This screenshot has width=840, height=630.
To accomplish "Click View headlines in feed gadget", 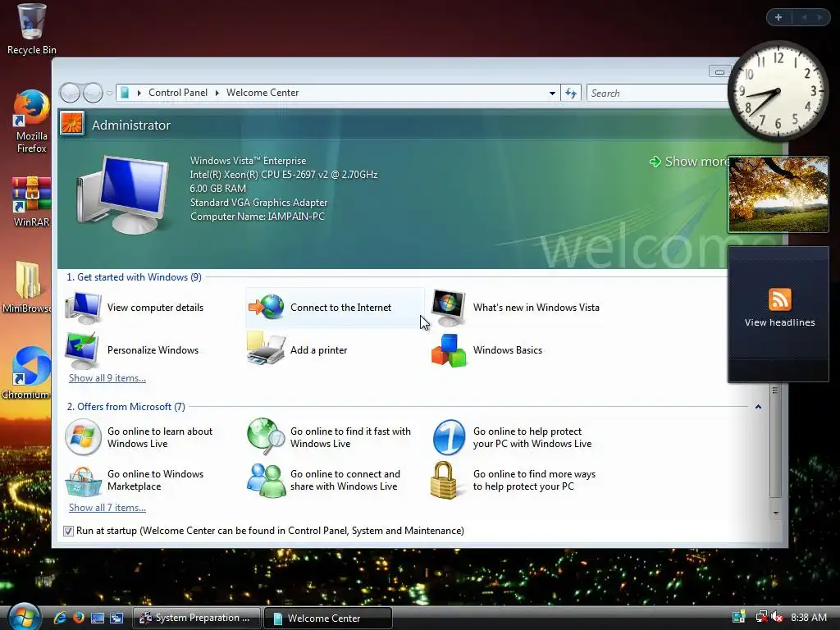I will [779, 322].
